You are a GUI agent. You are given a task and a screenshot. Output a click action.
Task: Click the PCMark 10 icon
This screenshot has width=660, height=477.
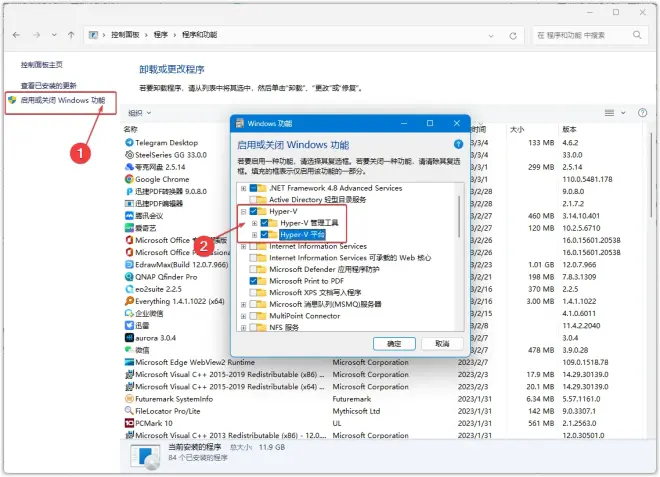129,423
